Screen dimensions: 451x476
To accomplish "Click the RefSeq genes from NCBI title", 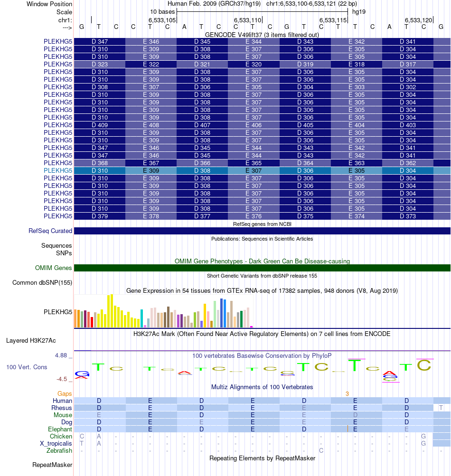I will pyautogui.click(x=262, y=224).
